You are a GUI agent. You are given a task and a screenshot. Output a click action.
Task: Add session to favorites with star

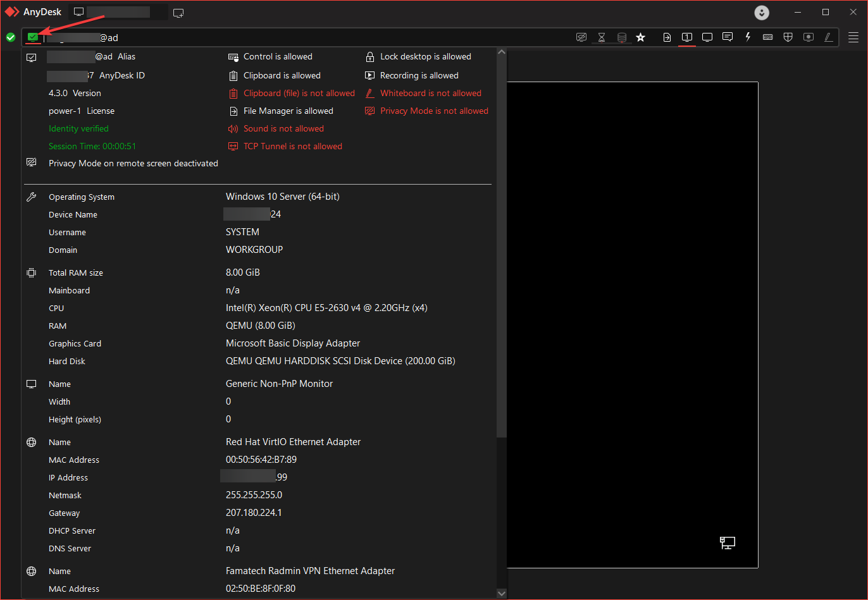[x=641, y=37]
